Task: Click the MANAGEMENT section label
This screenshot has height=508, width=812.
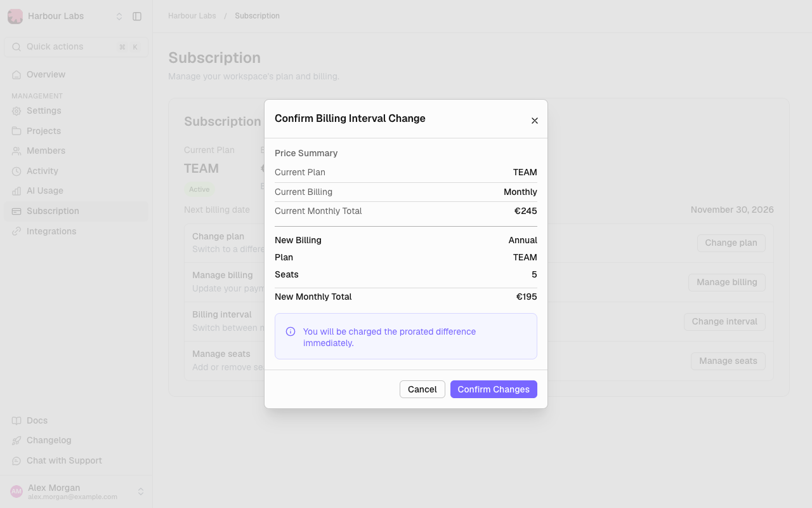Action: pos(37,96)
